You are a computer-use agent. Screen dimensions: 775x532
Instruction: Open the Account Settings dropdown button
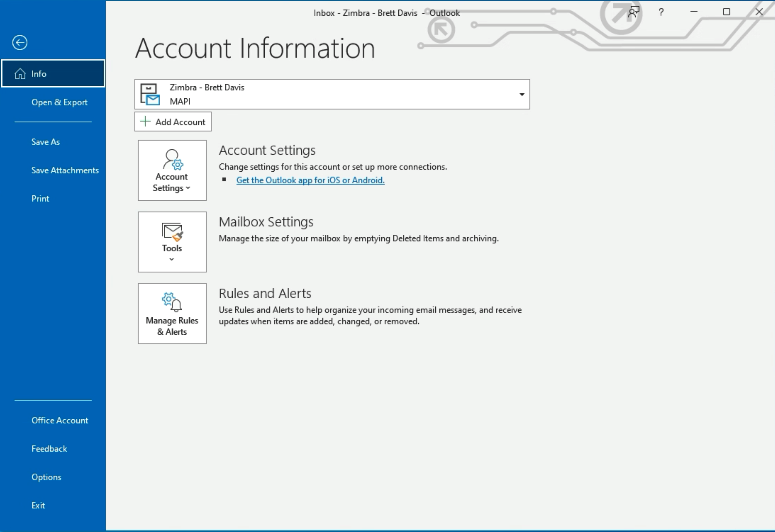tap(172, 170)
